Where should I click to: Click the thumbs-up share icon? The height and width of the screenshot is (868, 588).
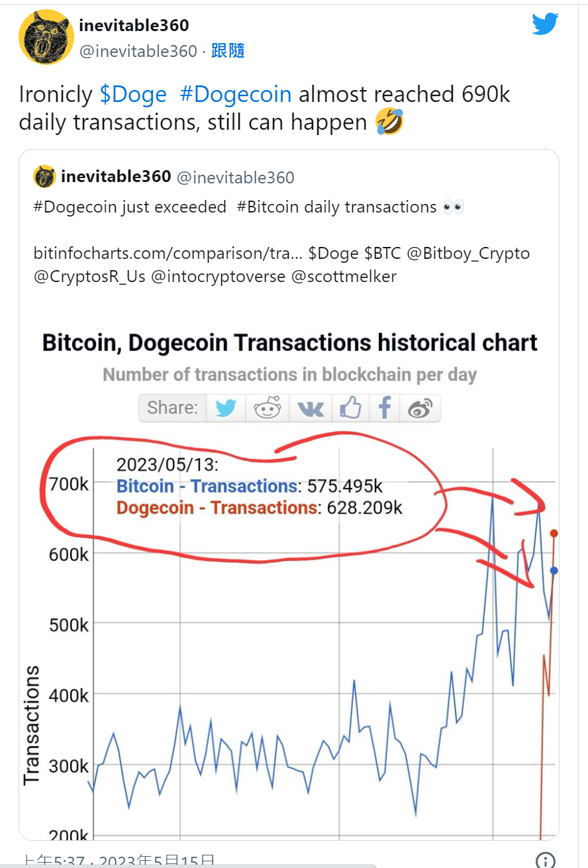[350, 408]
